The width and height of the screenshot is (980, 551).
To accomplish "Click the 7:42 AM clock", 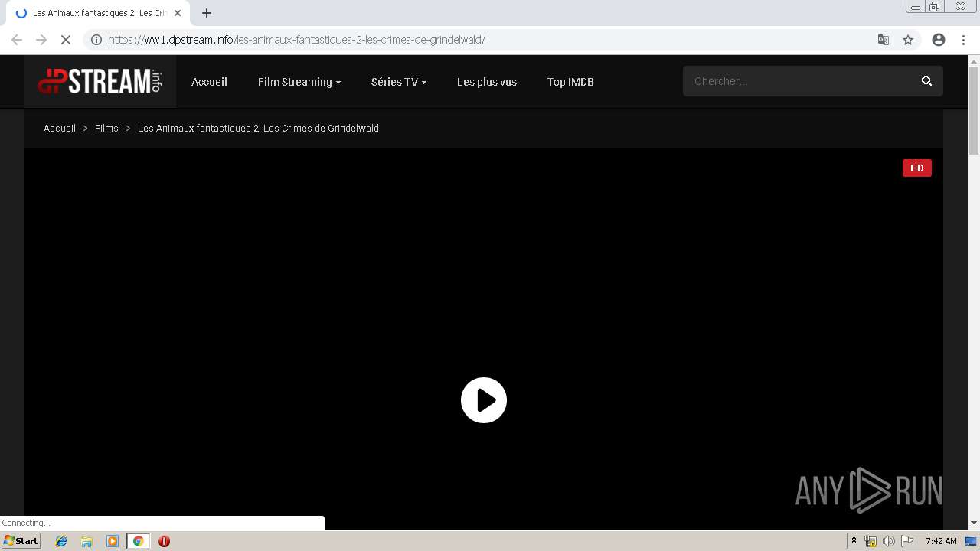I will (941, 541).
